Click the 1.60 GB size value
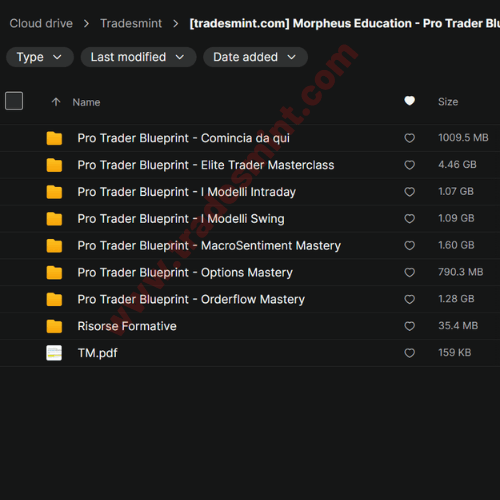The height and width of the screenshot is (500, 500). click(x=456, y=245)
